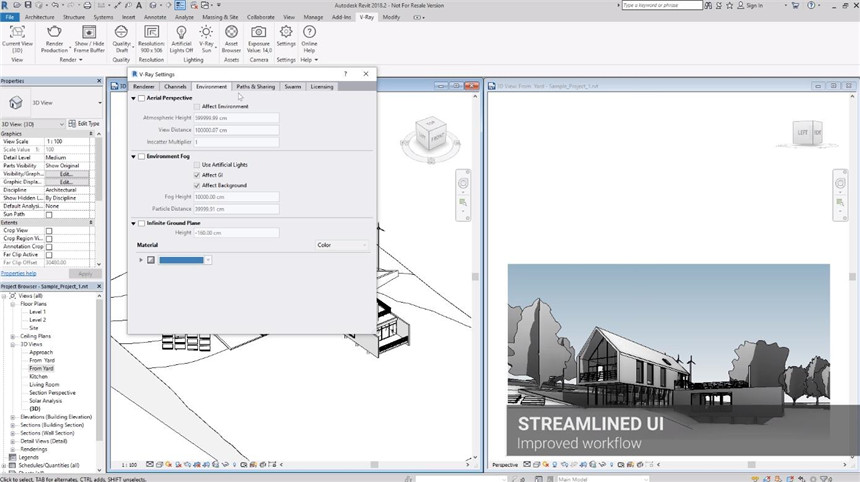The height and width of the screenshot is (482, 860).
Task: Turn on Infinite Ground Plane checkbox
Action: (142, 223)
